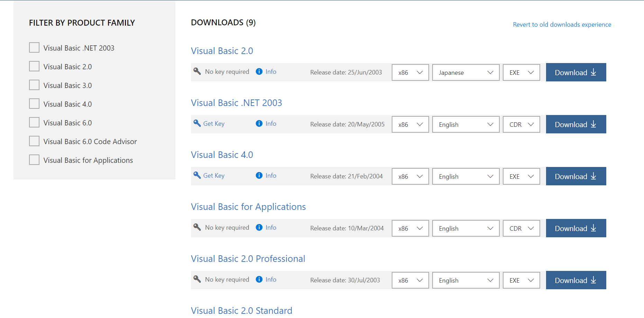Expand the EXE dropdown for Visual Basic 4.0
The image size is (644, 318).
[521, 176]
